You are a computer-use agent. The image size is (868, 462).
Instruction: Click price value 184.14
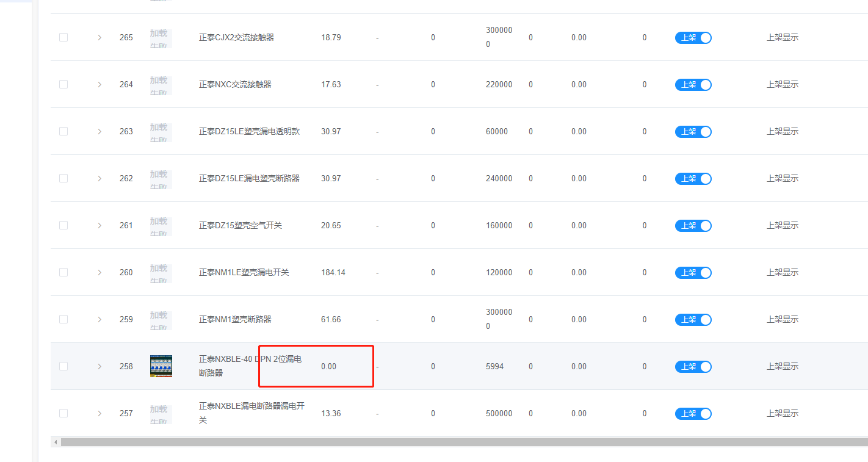point(333,272)
